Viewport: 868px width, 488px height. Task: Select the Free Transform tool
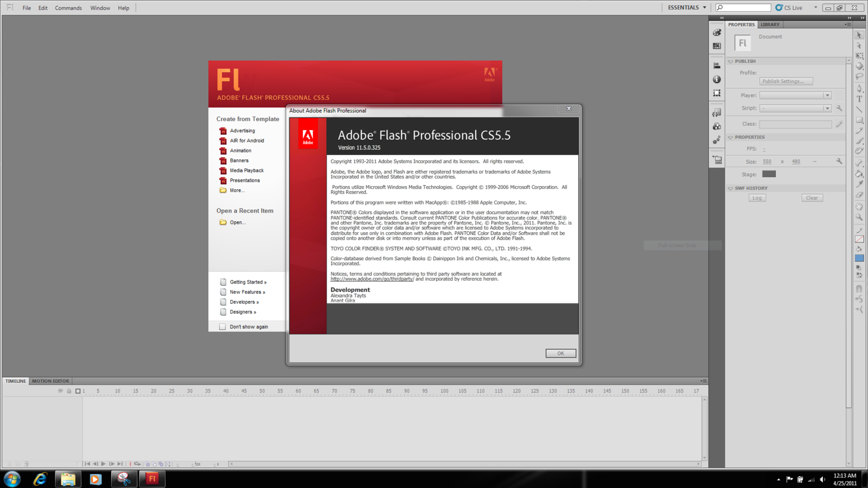point(859,56)
